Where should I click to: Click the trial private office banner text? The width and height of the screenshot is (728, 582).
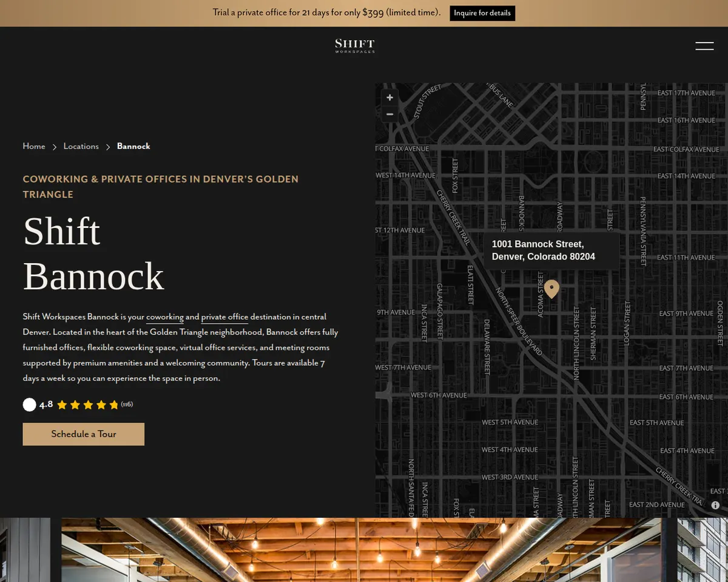(x=326, y=13)
